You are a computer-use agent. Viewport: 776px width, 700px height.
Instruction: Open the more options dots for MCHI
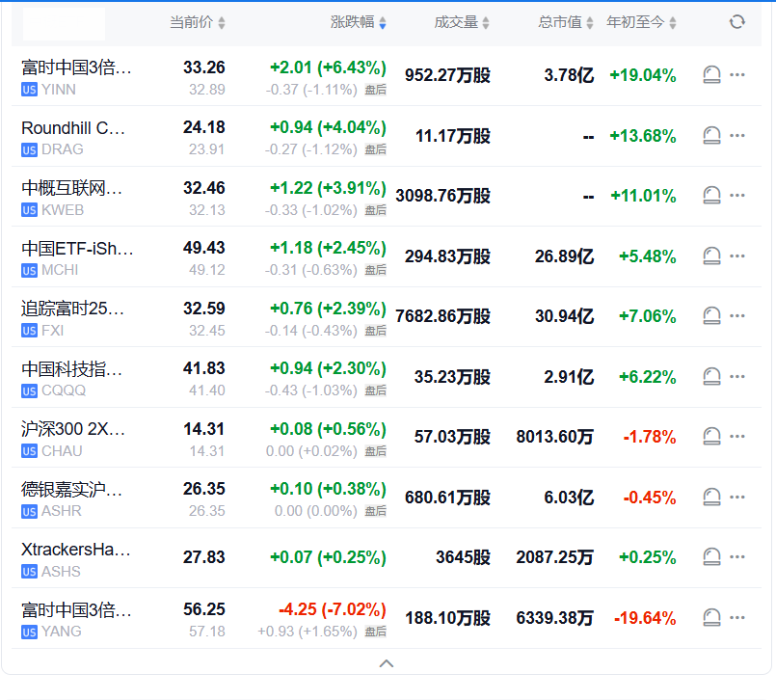tap(736, 256)
